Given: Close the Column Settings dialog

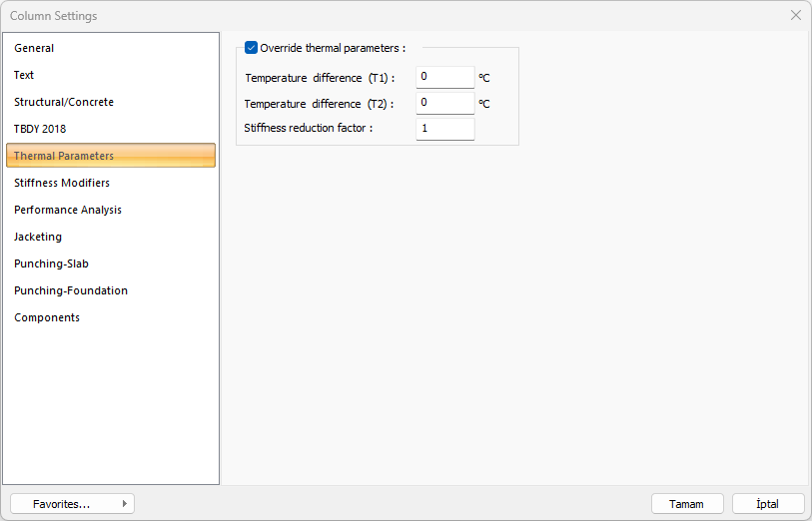Looking at the screenshot, I should pyautogui.click(x=795, y=16).
